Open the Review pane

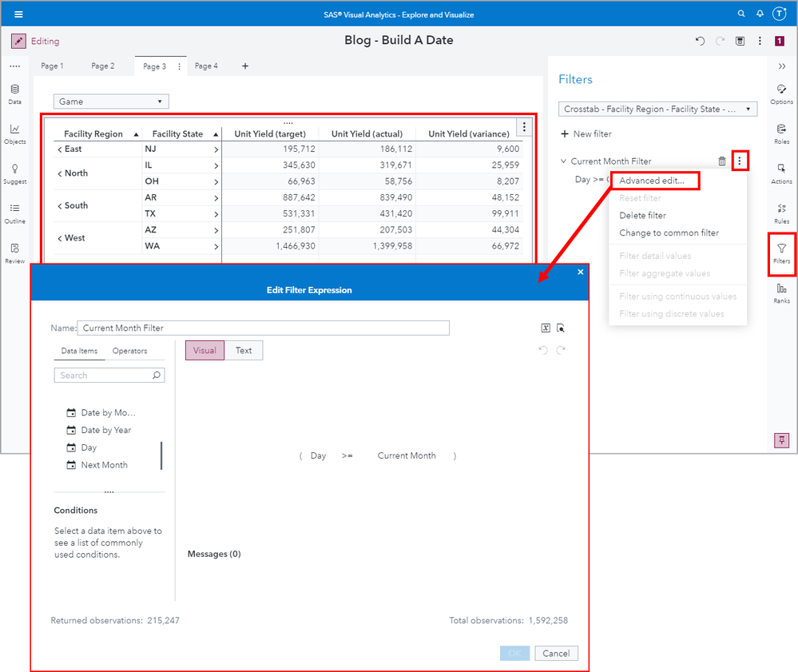coord(14,253)
